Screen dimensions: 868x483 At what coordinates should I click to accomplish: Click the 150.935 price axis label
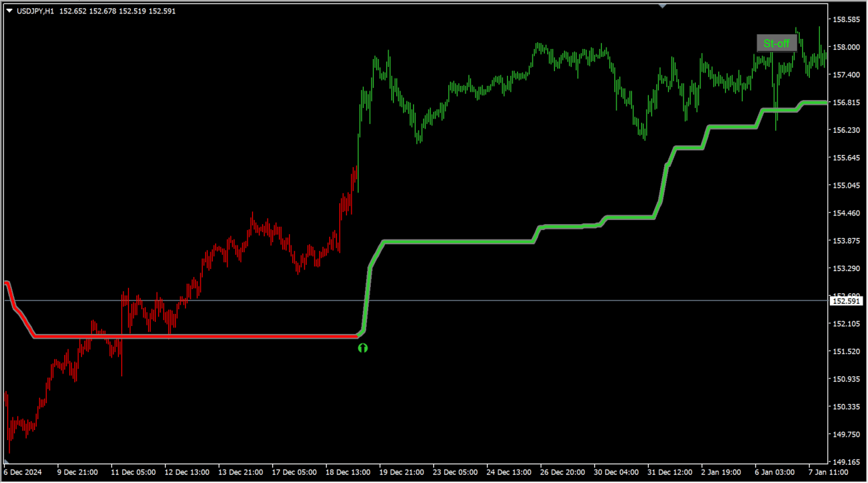tap(846, 379)
